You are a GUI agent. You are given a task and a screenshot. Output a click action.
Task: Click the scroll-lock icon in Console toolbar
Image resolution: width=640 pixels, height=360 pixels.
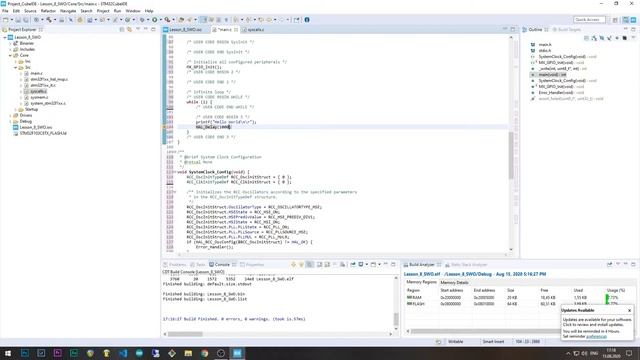click(x=327, y=264)
